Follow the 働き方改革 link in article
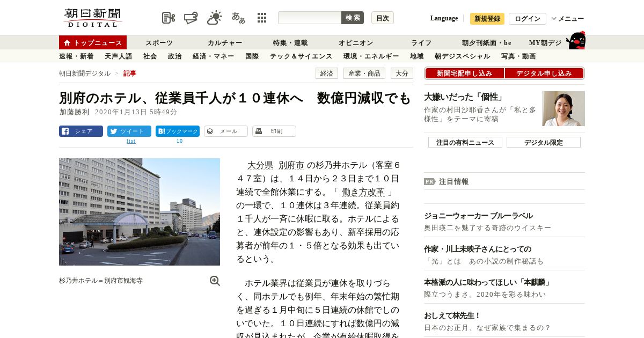This screenshot has width=644, height=338. (x=363, y=192)
